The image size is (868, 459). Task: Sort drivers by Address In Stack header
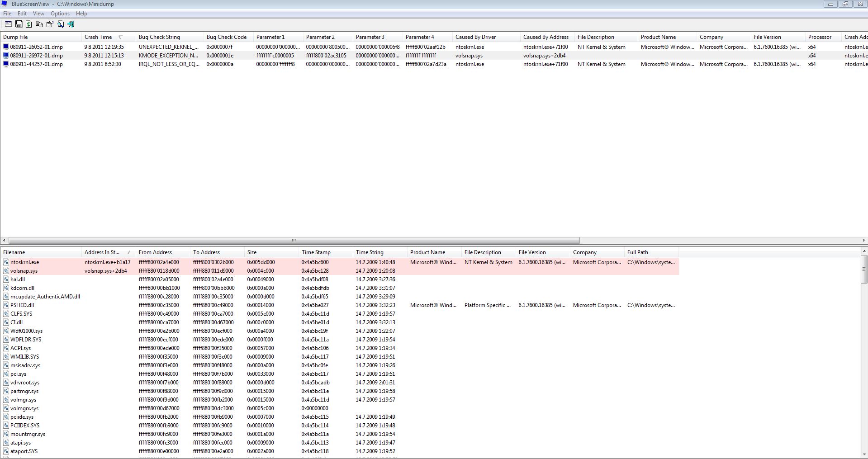coord(109,252)
